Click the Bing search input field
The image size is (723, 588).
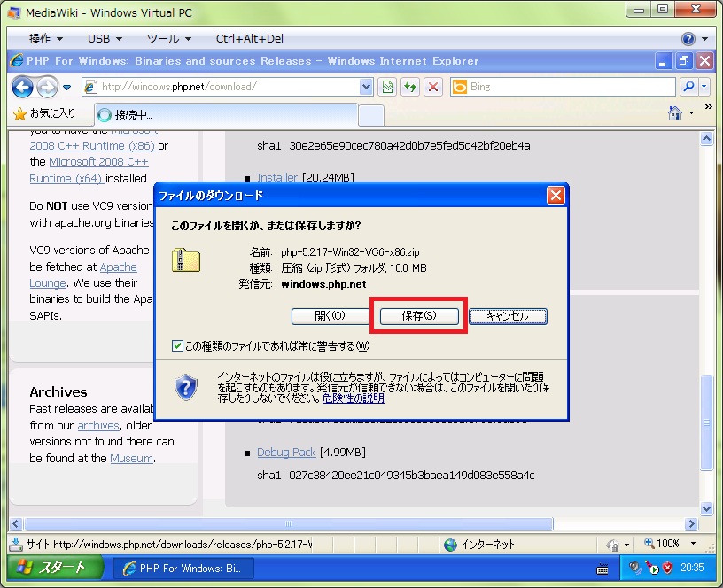point(567,87)
